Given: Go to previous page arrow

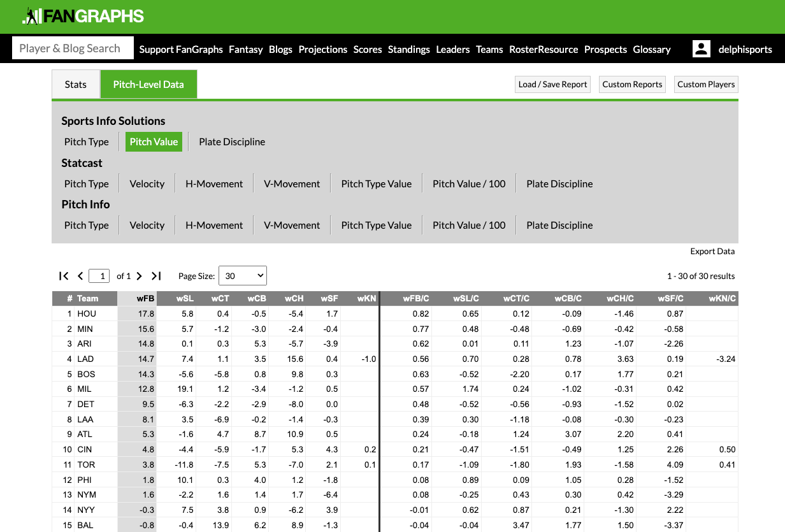Looking at the screenshot, I should (80, 276).
